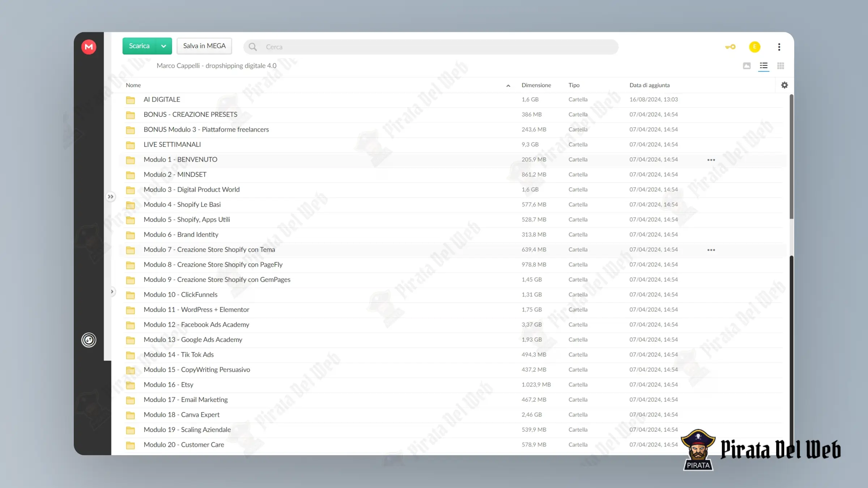This screenshot has height=488, width=868.
Task: Open the three-dot vertical menu top right
Action: coord(779,47)
